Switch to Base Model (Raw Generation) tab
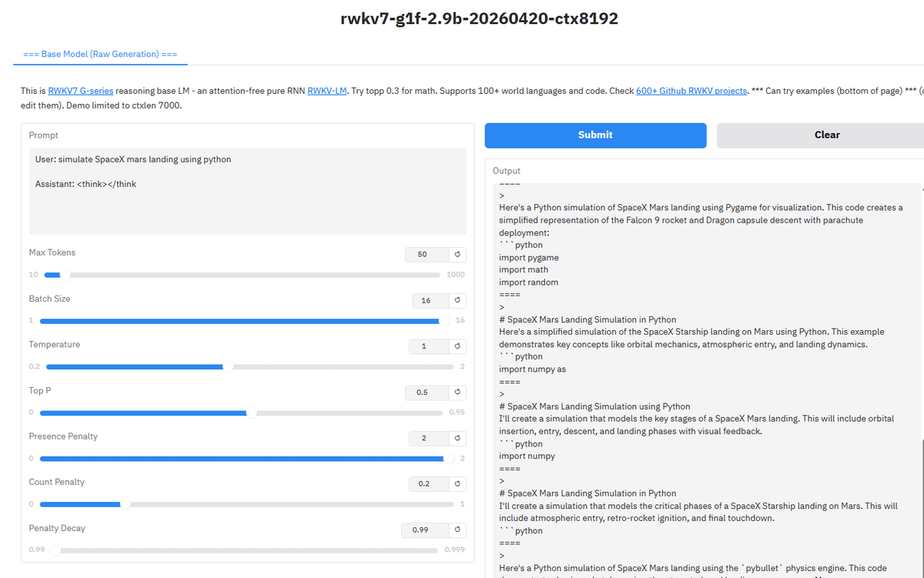The image size is (924, 578). (100, 54)
